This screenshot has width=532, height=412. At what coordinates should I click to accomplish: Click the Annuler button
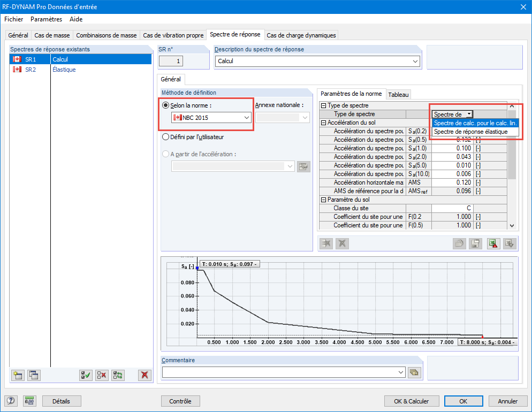508,401
